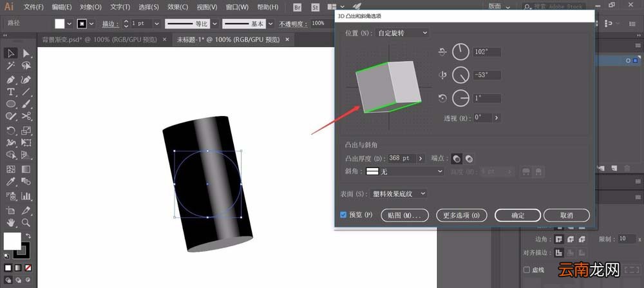Select the Ellipse tool

(x=11, y=104)
